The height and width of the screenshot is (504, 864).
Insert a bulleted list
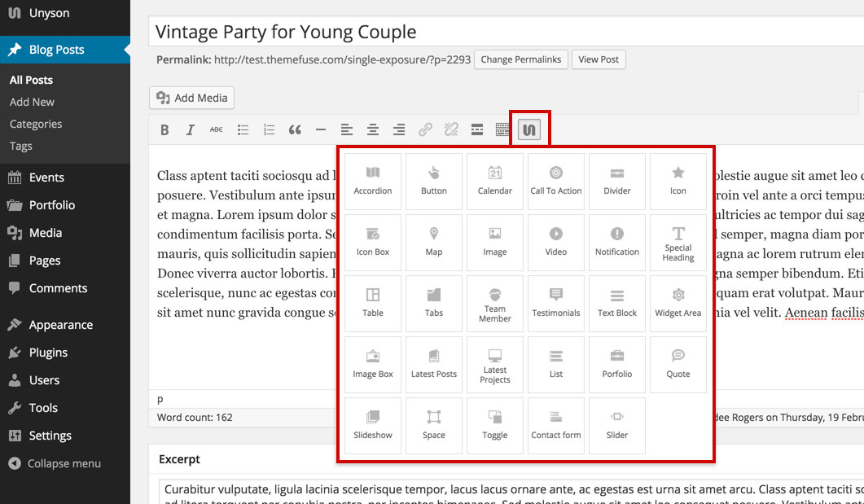(243, 130)
